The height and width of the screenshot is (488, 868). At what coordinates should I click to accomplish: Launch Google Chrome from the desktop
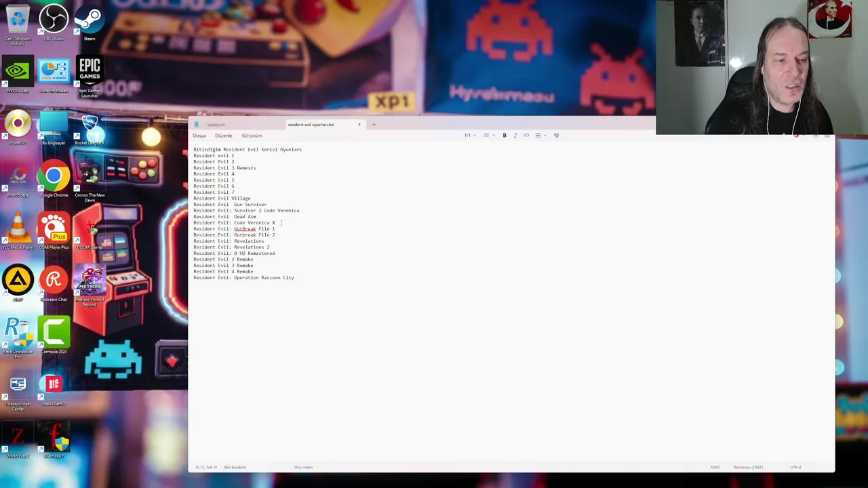[54, 178]
